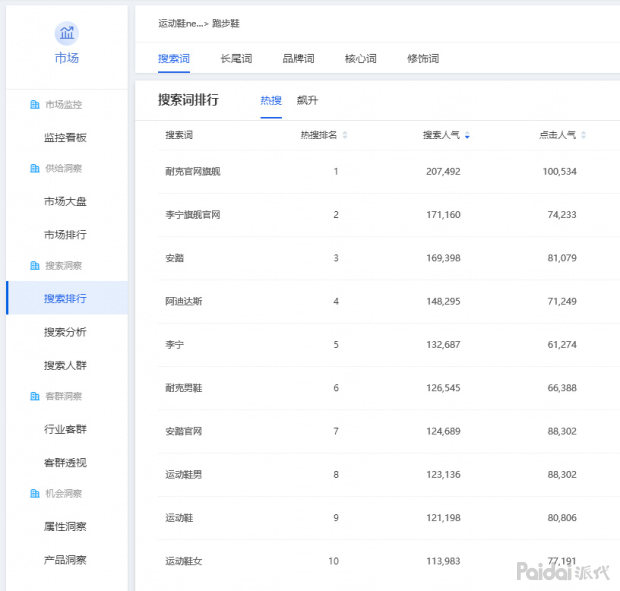Click the 100,534 click popularity value

click(560, 172)
